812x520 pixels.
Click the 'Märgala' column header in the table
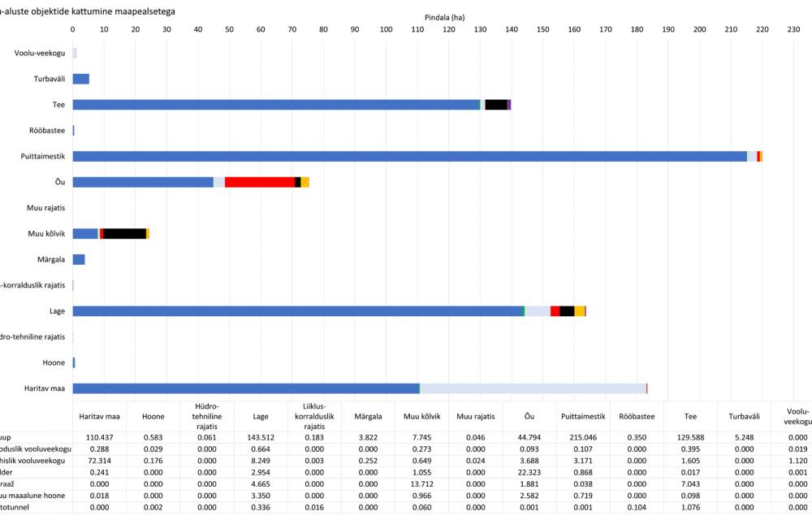(x=368, y=417)
